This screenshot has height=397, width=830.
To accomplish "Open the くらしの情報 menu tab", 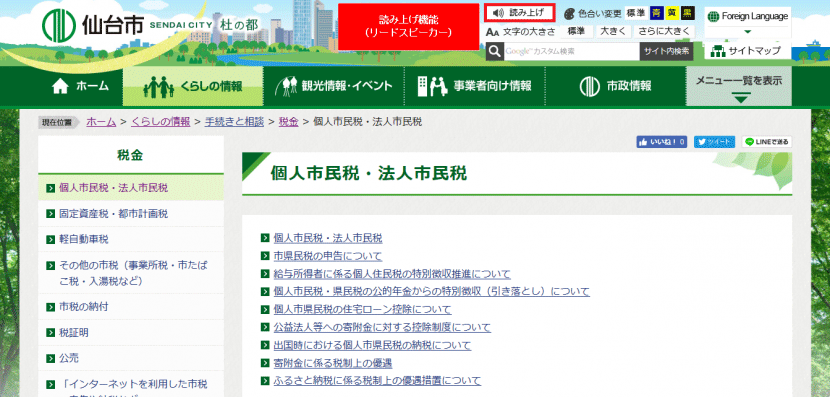I will [193, 86].
